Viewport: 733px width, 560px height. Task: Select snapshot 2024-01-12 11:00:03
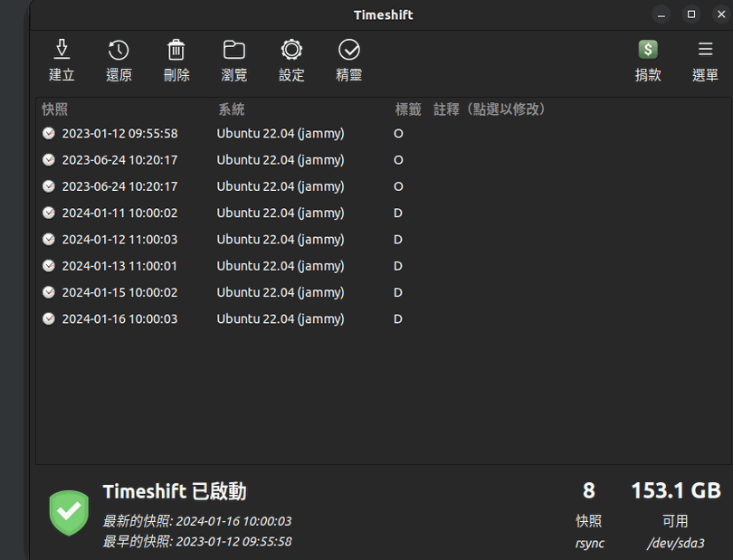click(x=384, y=240)
